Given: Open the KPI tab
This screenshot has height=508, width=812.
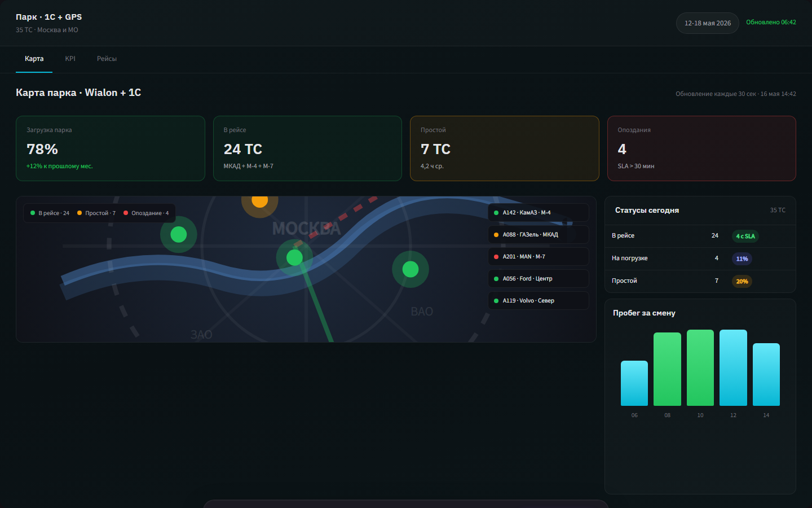Looking at the screenshot, I should [70, 59].
